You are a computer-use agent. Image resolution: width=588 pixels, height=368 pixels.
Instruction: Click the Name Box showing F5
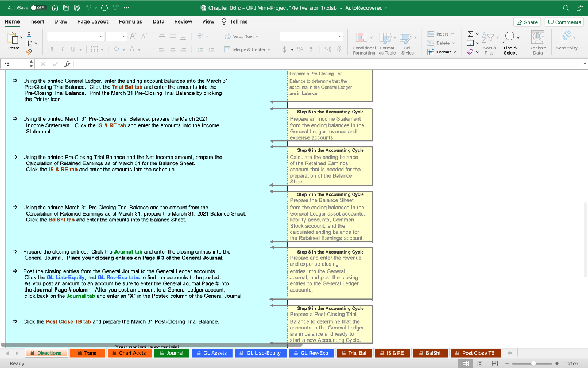coord(16,64)
